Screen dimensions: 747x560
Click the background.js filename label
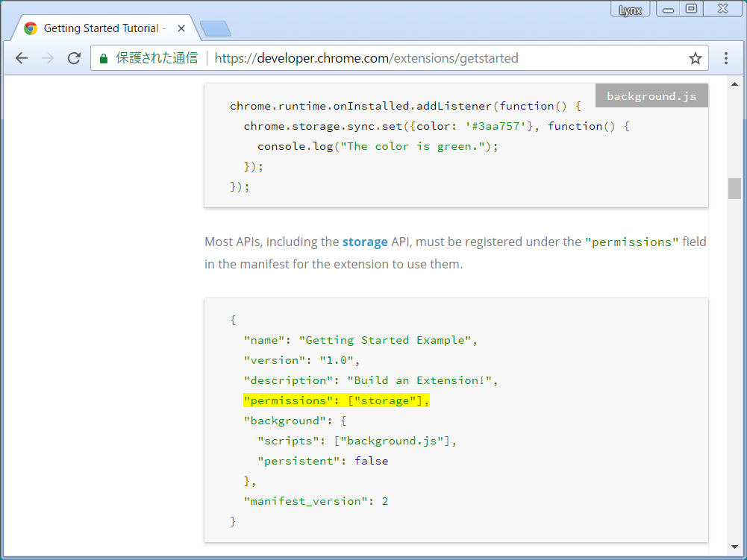point(651,95)
